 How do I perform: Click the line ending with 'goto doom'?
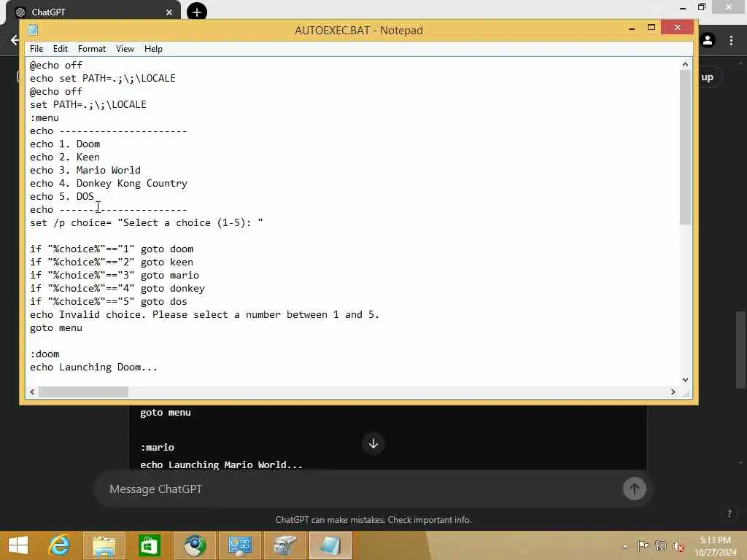112,249
